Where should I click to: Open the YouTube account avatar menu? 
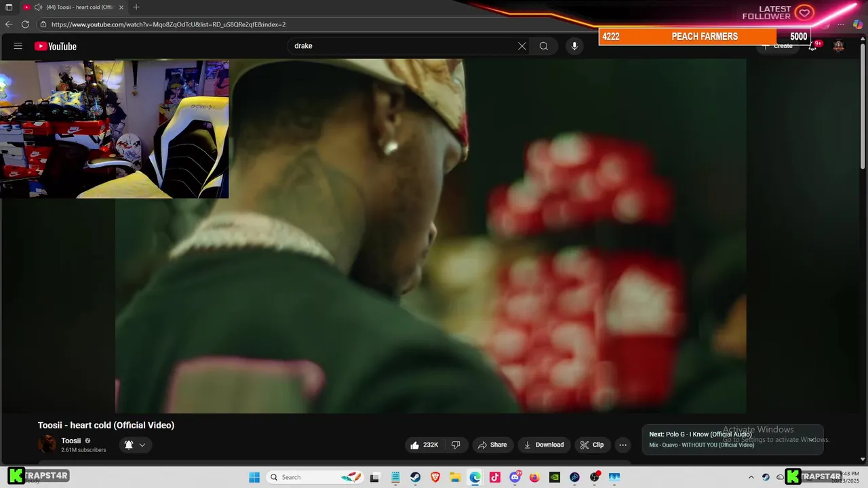(839, 46)
